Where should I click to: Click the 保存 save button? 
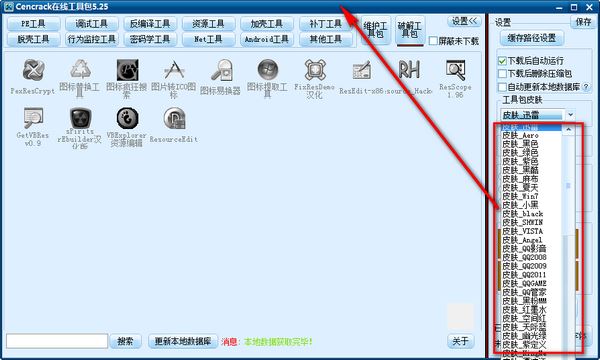point(583,22)
